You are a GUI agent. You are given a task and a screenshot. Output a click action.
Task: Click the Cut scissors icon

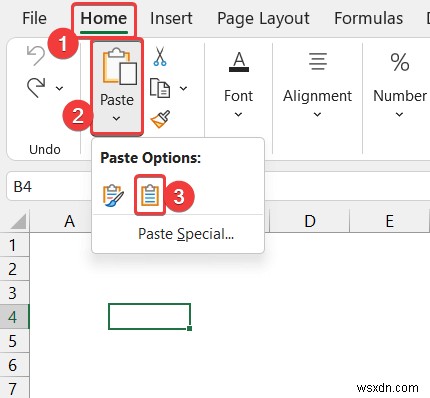point(160,56)
